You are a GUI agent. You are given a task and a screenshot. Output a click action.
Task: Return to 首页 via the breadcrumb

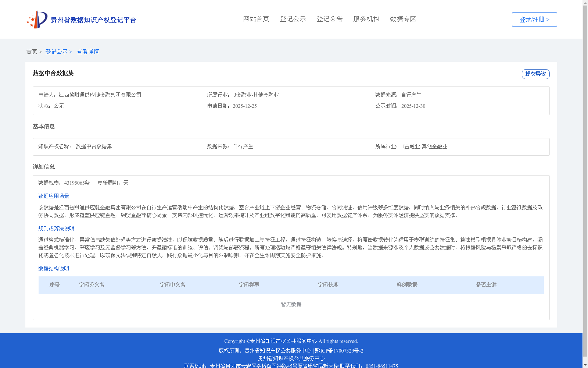(x=32, y=52)
